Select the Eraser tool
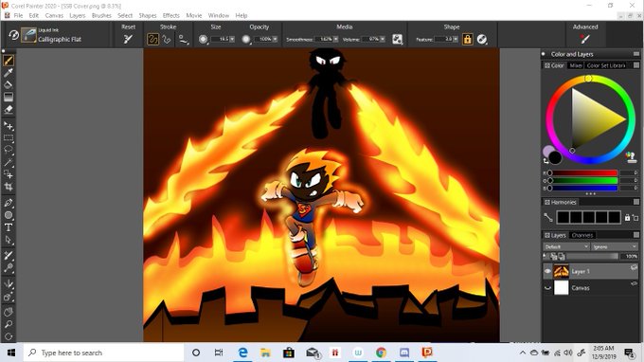Image resolution: width=644 pixels, height=362 pixels. tap(9, 109)
